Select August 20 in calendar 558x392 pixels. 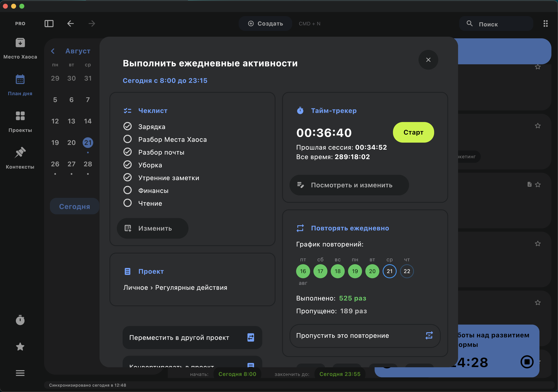coord(71,143)
